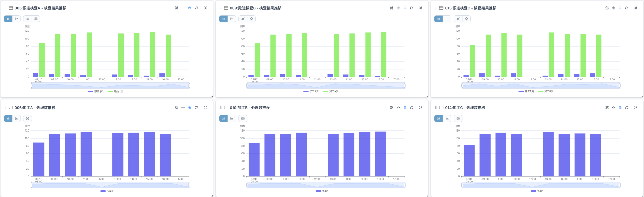Screen dimensions: 644x197
Task: Toggle green 加工A済… legend in panel 009
Action: point(332,92)
